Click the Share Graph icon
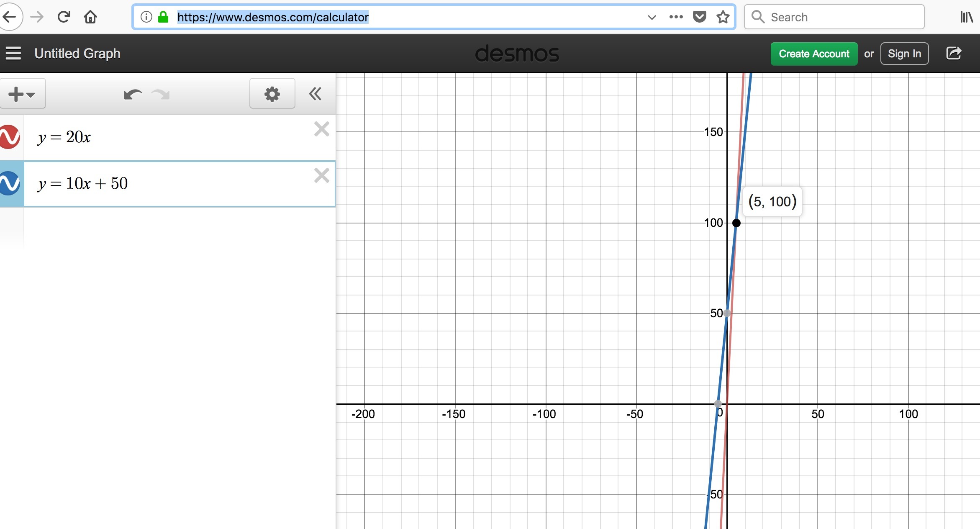 pyautogui.click(x=954, y=54)
